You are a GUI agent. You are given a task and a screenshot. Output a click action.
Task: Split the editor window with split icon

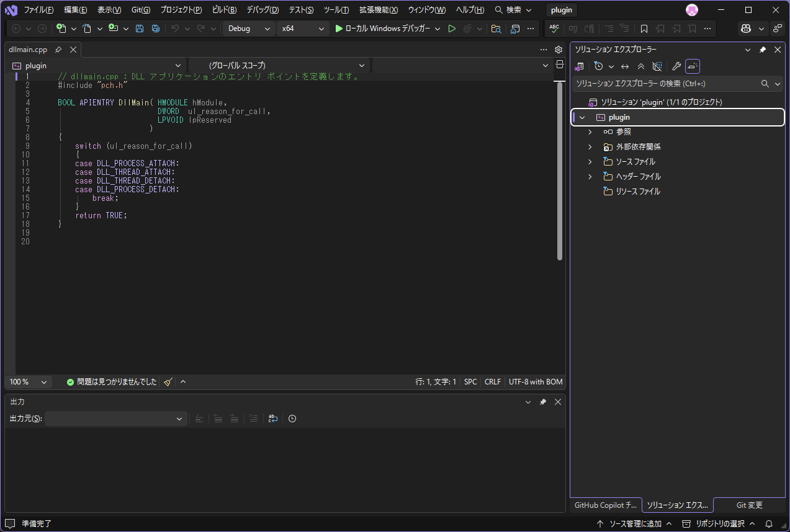coord(560,64)
